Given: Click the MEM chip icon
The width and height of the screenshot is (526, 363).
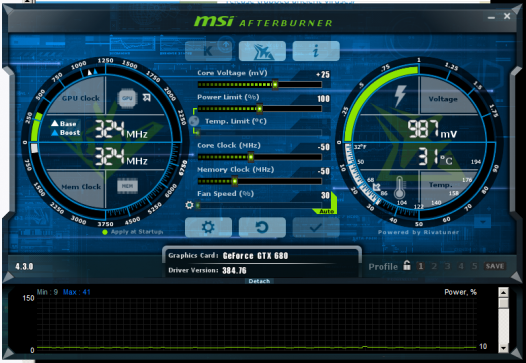Looking at the screenshot, I should [127, 186].
